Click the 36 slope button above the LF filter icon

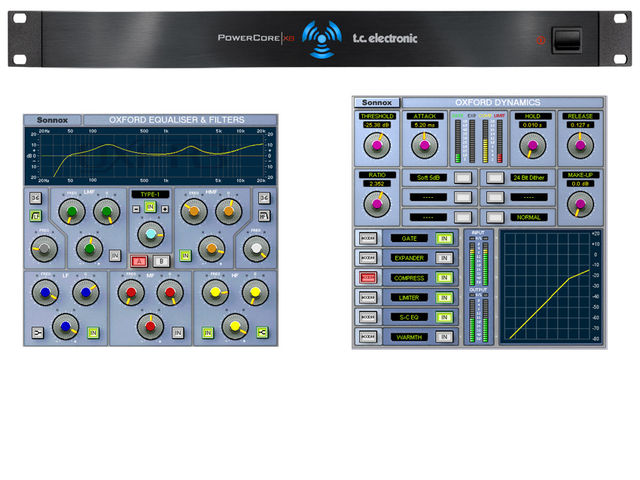[x=36, y=198]
